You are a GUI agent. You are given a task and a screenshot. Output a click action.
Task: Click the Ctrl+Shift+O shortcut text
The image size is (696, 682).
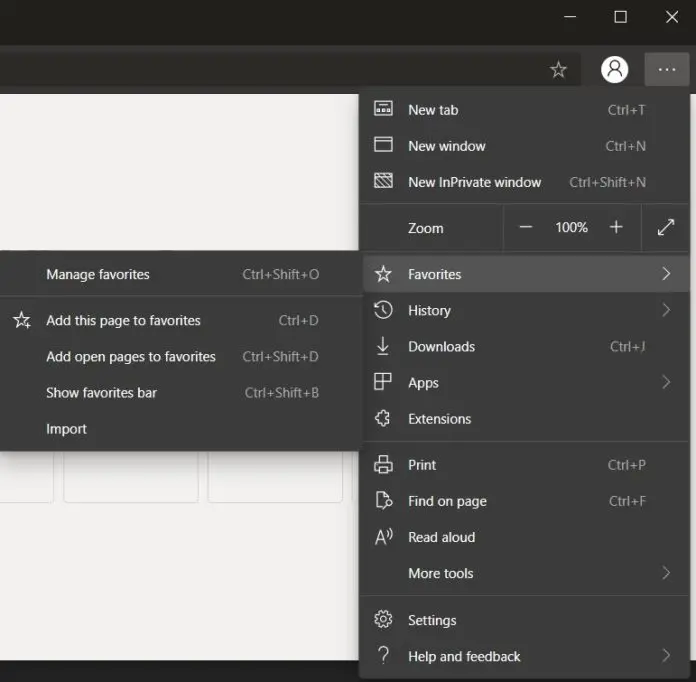[281, 274]
